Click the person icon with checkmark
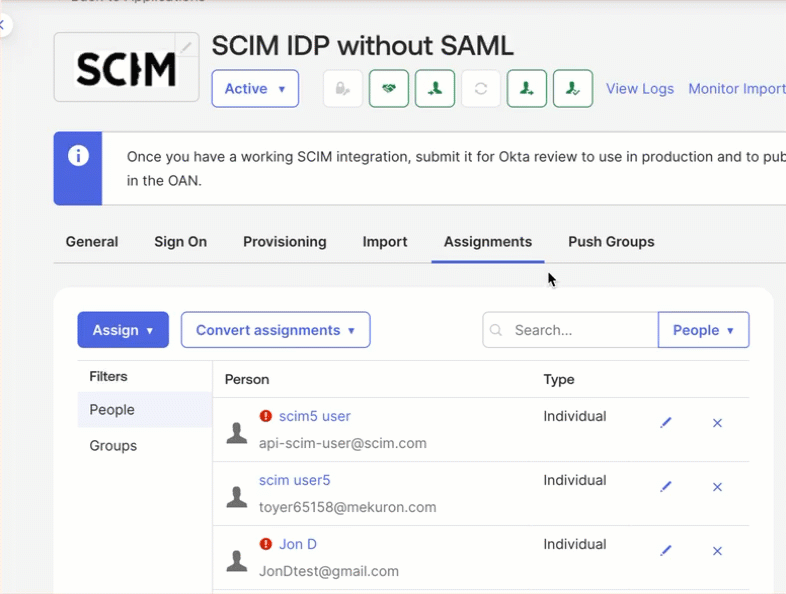786x594 pixels. point(573,89)
